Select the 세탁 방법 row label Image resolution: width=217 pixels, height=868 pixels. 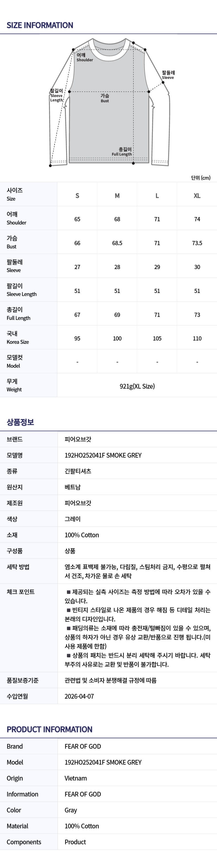tap(18, 567)
